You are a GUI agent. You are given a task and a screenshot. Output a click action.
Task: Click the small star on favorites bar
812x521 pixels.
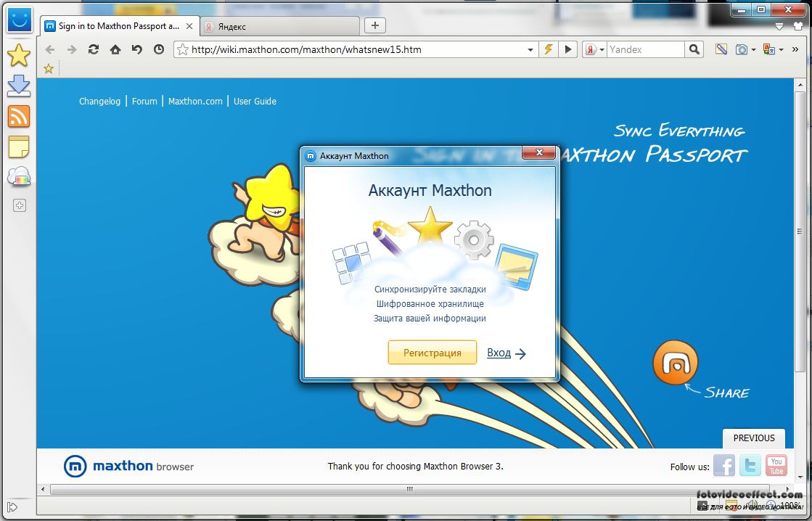49,68
